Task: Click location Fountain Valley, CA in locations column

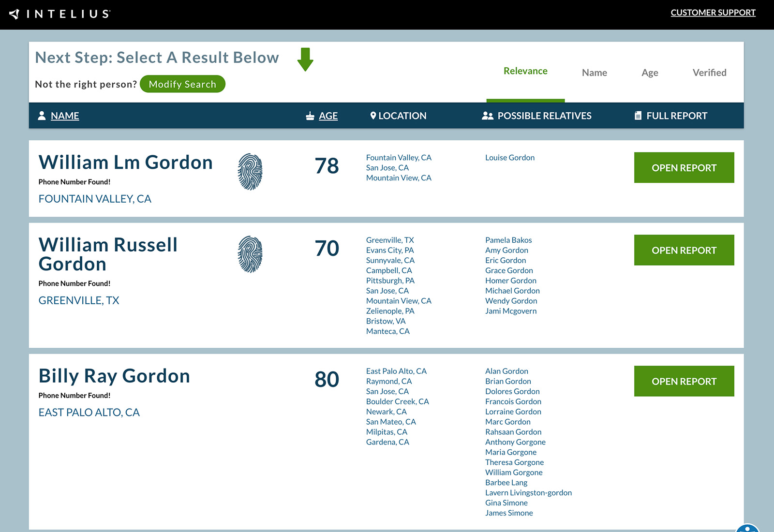Action: click(399, 158)
